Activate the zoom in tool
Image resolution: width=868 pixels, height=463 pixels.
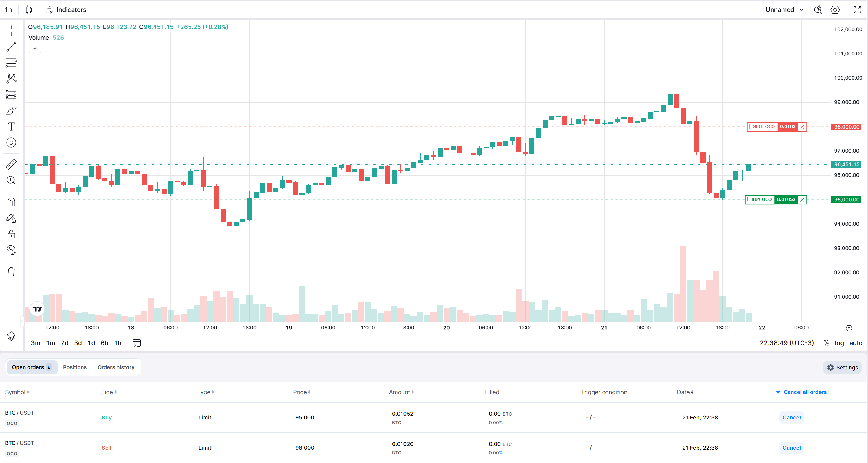tap(11, 180)
